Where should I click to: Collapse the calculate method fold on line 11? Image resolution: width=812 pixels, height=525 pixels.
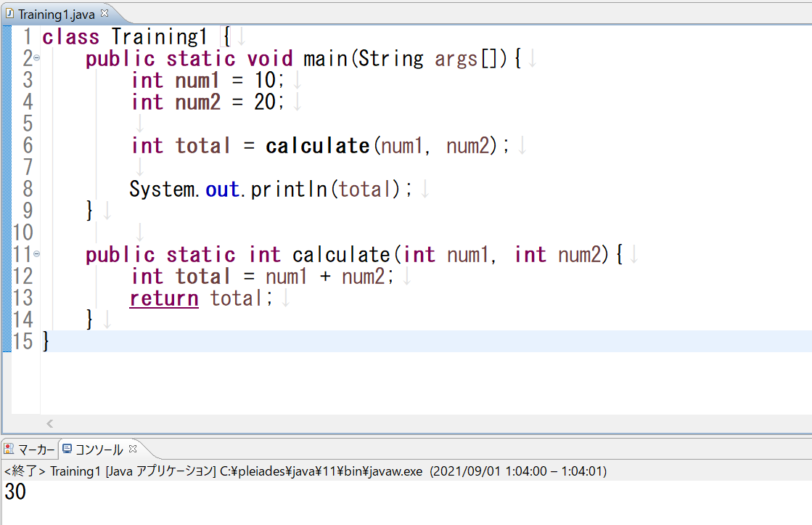(x=37, y=254)
